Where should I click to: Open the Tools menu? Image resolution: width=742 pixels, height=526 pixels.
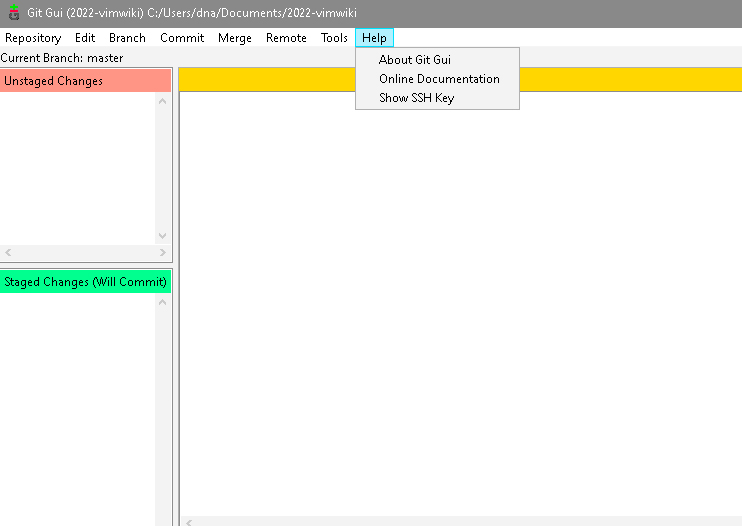[334, 38]
